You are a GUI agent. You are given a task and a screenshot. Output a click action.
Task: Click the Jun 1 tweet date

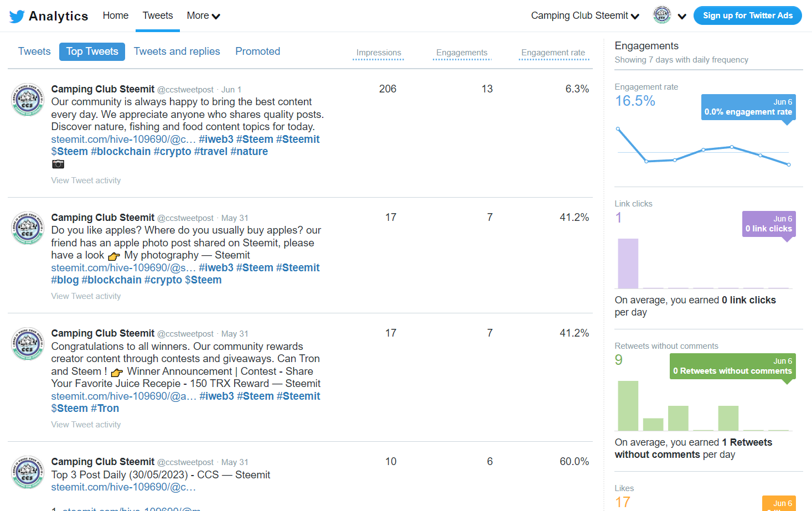point(231,90)
